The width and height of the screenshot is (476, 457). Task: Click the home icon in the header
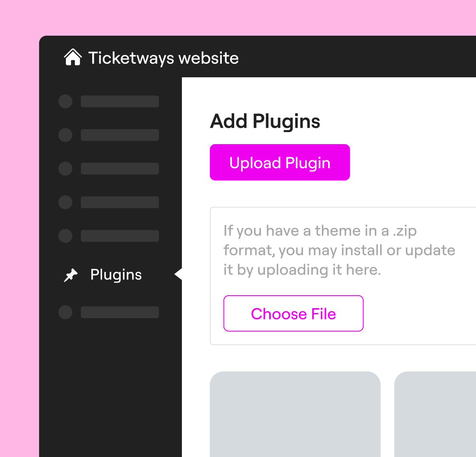click(73, 57)
